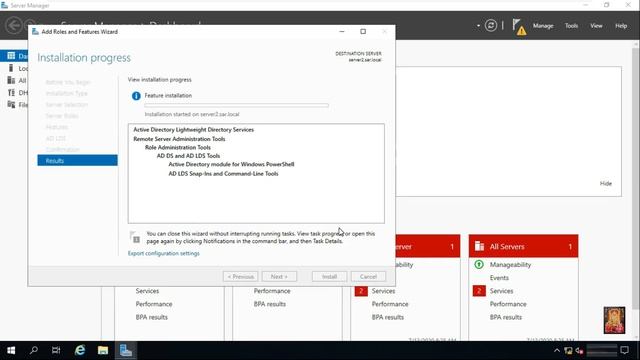Click the Next button in wizard
The height and width of the screenshot is (360, 640).
(279, 277)
